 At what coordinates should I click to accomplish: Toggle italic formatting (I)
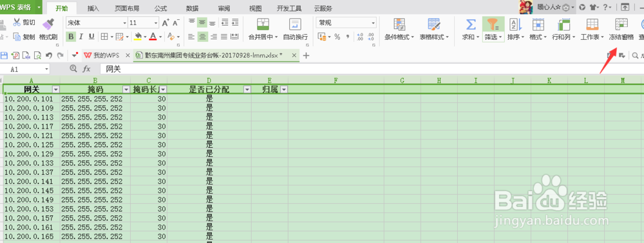click(x=81, y=37)
